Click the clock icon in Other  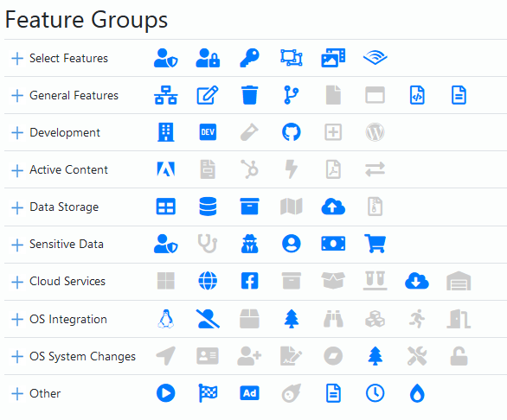point(375,393)
